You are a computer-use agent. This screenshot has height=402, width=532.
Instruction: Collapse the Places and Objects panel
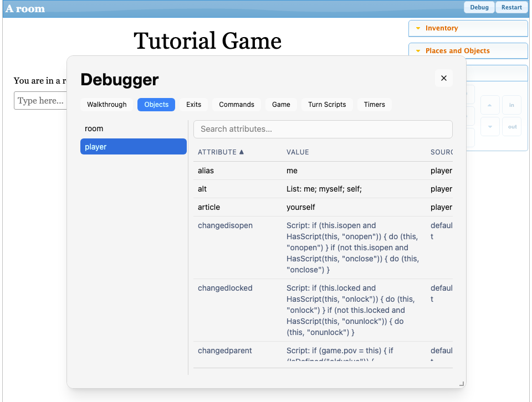click(x=418, y=51)
